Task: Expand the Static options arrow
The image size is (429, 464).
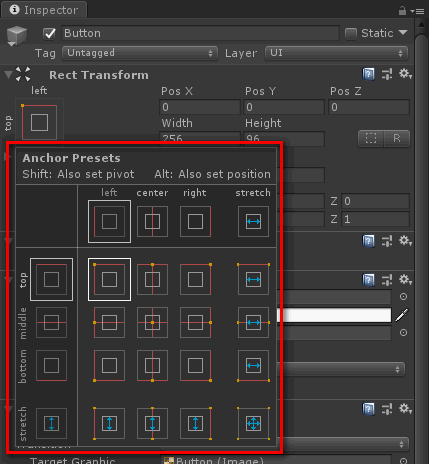Action: coord(403,32)
